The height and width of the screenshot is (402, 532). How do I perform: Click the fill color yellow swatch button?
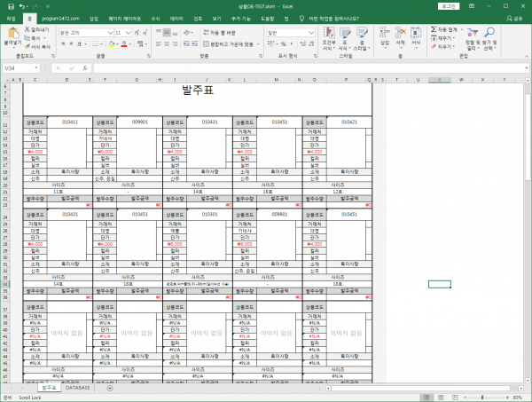pyautogui.click(x=113, y=43)
